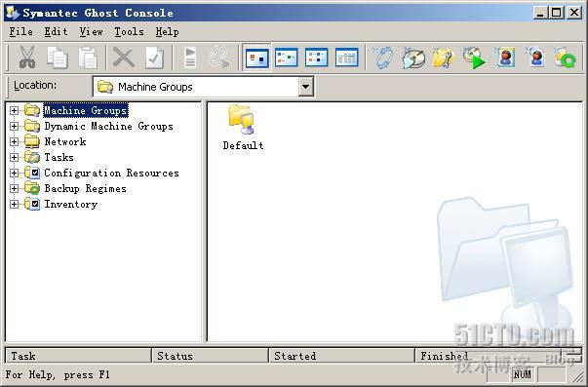The width and height of the screenshot is (588, 387).
Task: Click the blue ring wizard toolbar icon
Action: coord(383,58)
